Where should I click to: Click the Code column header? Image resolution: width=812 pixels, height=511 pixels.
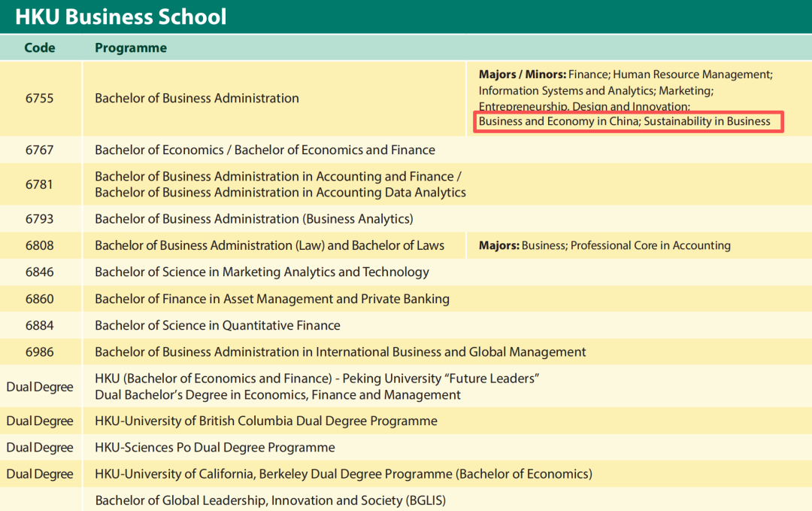39,47
